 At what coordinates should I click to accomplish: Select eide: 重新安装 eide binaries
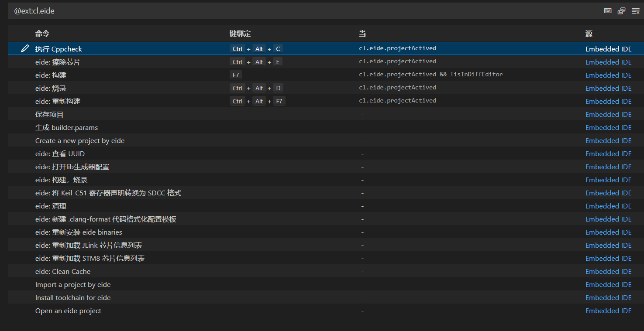[79, 232]
